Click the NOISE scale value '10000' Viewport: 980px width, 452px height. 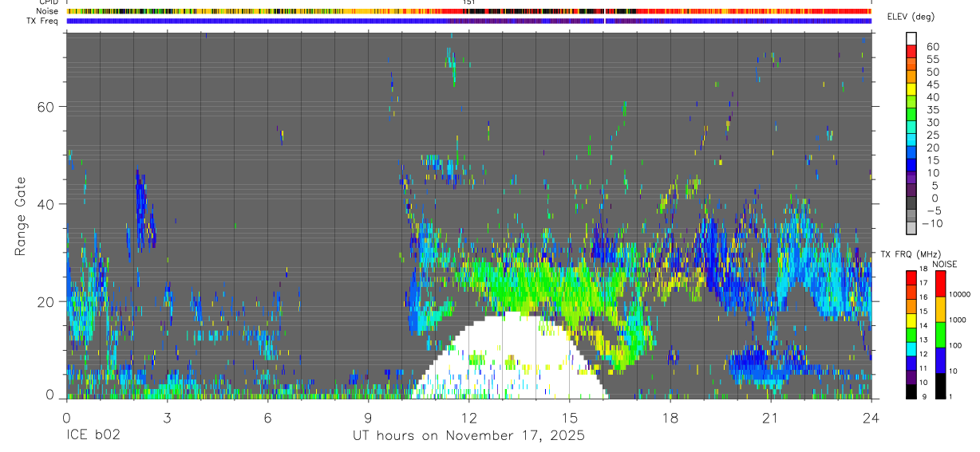coord(958,295)
